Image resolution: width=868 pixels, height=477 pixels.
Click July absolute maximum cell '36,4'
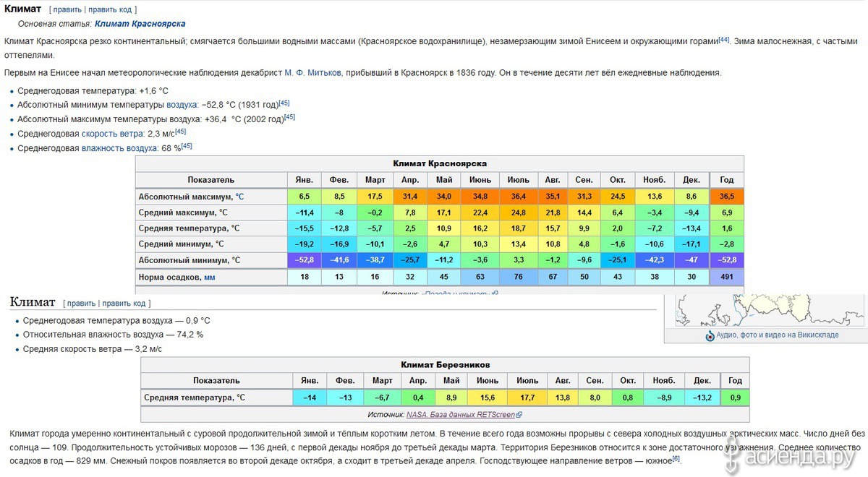[x=518, y=197]
